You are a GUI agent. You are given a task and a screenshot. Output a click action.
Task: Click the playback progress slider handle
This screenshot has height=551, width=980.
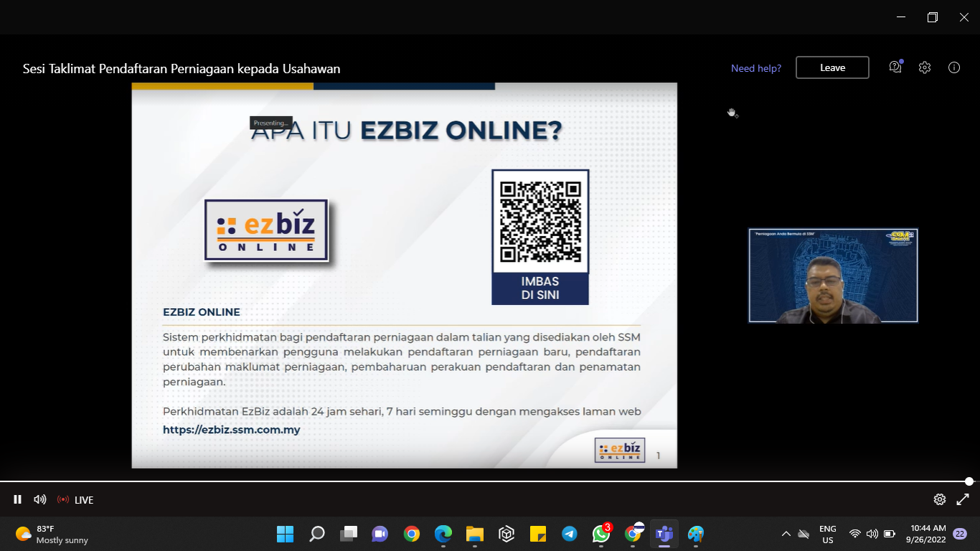tap(969, 481)
